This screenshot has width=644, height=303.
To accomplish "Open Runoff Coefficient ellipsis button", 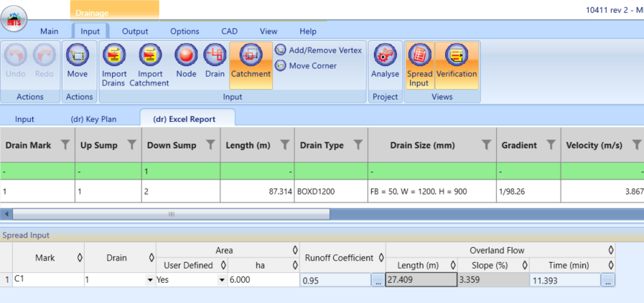I will [x=378, y=281].
